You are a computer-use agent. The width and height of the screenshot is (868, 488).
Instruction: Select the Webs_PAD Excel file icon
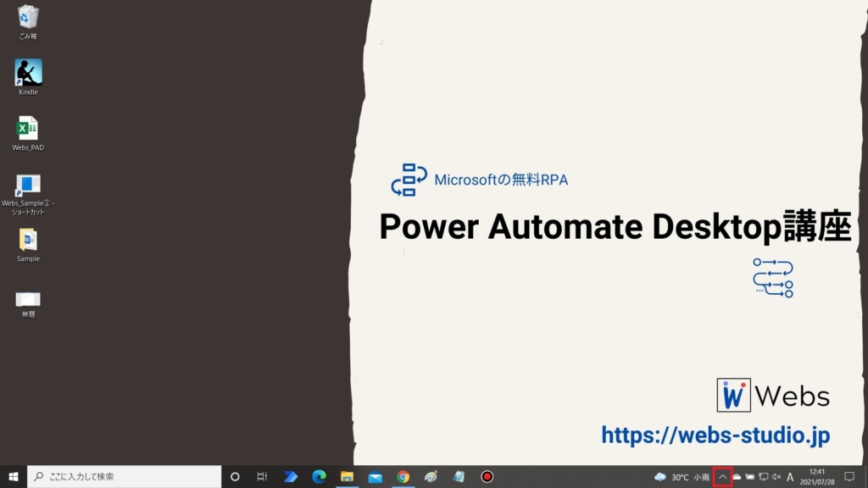coord(28,133)
